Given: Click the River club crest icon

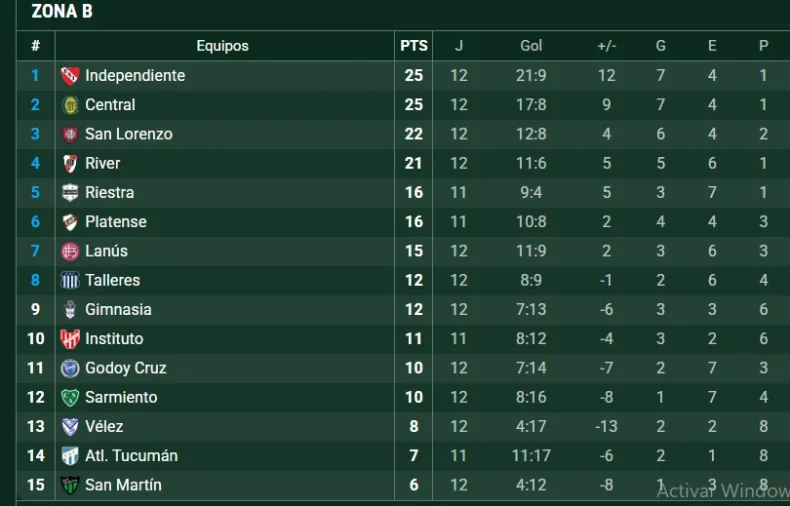Looking at the screenshot, I should point(70,163).
